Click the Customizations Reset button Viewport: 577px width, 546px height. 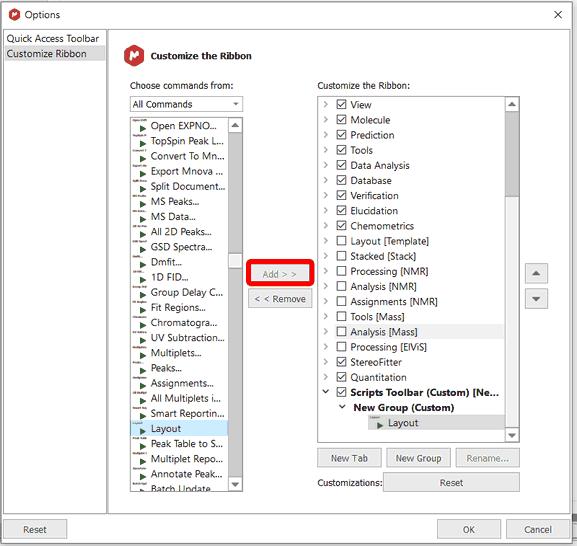click(451, 483)
